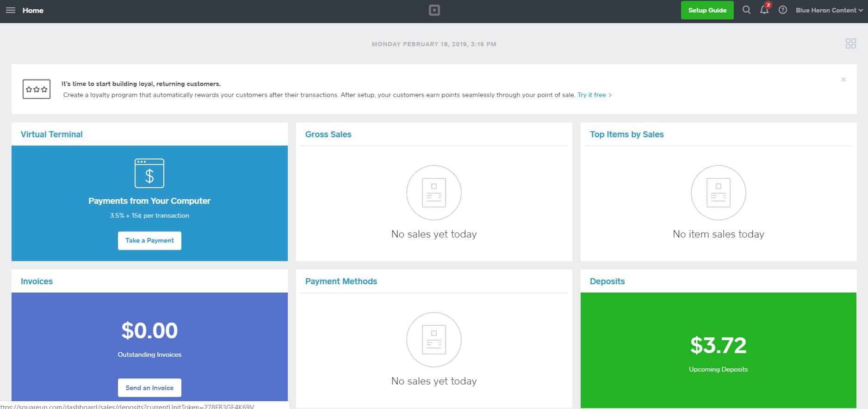Open the Invoices heading link
The height and width of the screenshot is (409, 868).
coord(37,281)
